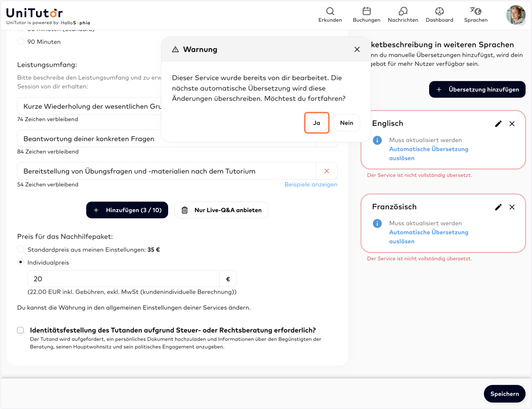Click '74 Zeichen verbleibend' text
The height and width of the screenshot is (409, 532).
(48, 119)
